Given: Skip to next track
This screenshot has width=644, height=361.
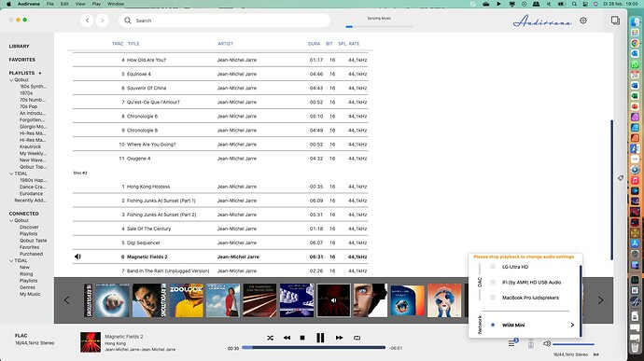Looking at the screenshot, I should pyautogui.click(x=339, y=338).
